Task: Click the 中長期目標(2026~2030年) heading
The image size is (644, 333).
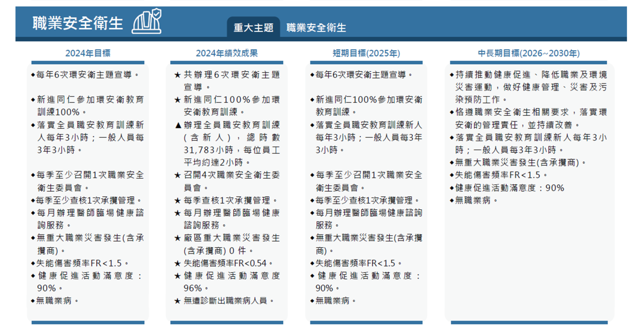Action: click(x=529, y=53)
